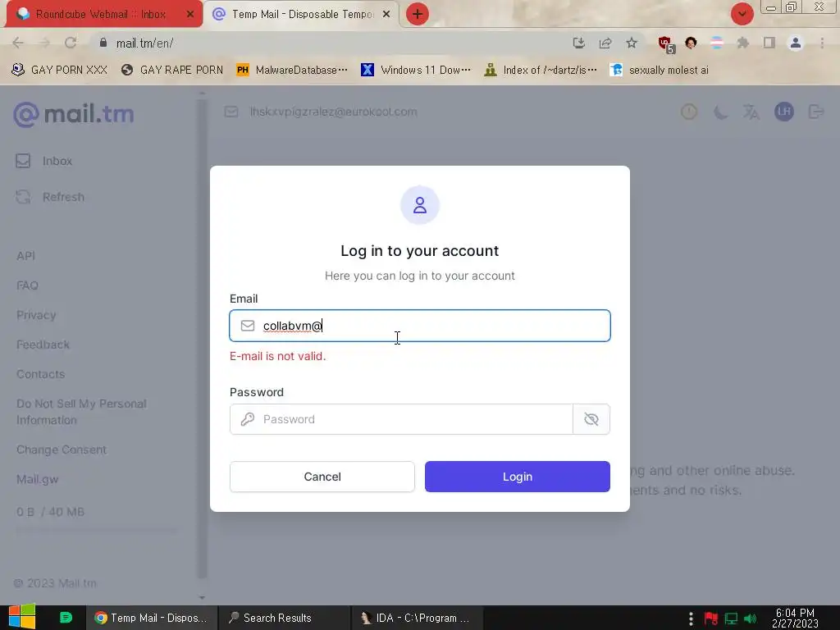Cancel the login dialog
The width and height of the screenshot is (840, 630).
[322, 477]
